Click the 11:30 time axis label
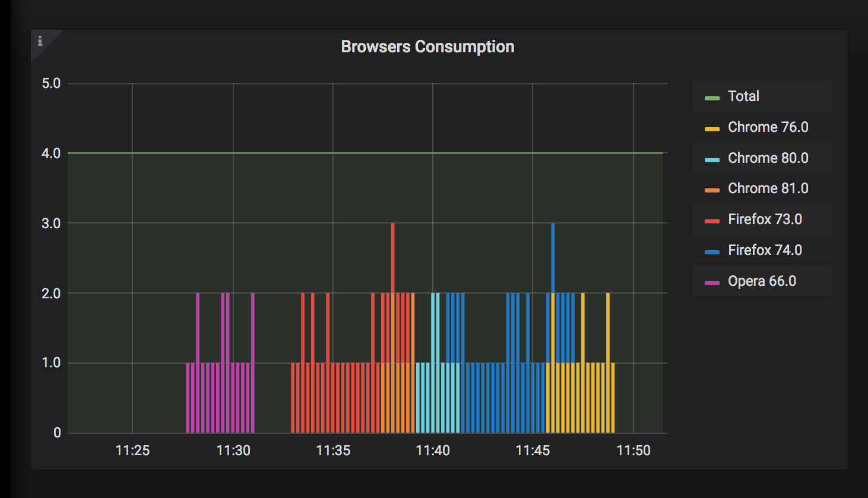This screenshot has height=498, width=868. [x=233, y=450]
